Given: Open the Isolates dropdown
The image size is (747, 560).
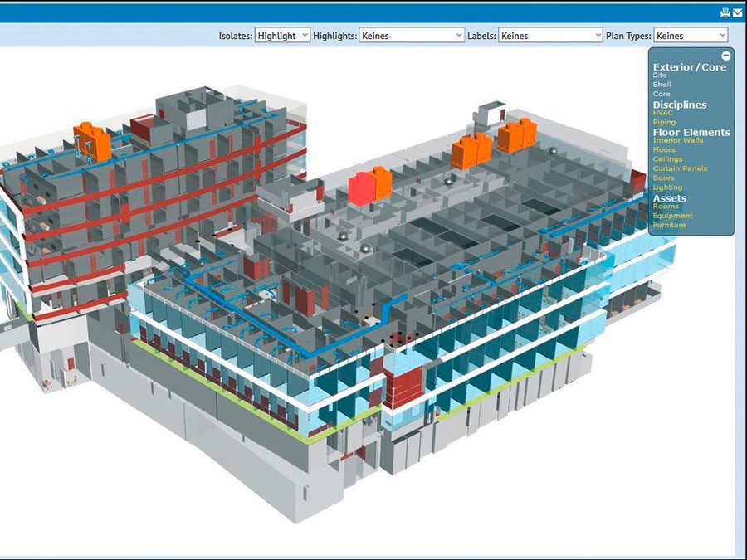Looking at the screenshot, I should (x=282, y=36).
